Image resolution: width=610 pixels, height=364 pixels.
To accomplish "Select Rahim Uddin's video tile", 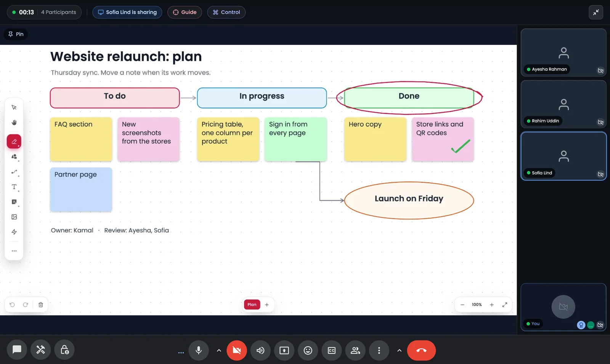I will pyautogui.click(x=563, y=104).
